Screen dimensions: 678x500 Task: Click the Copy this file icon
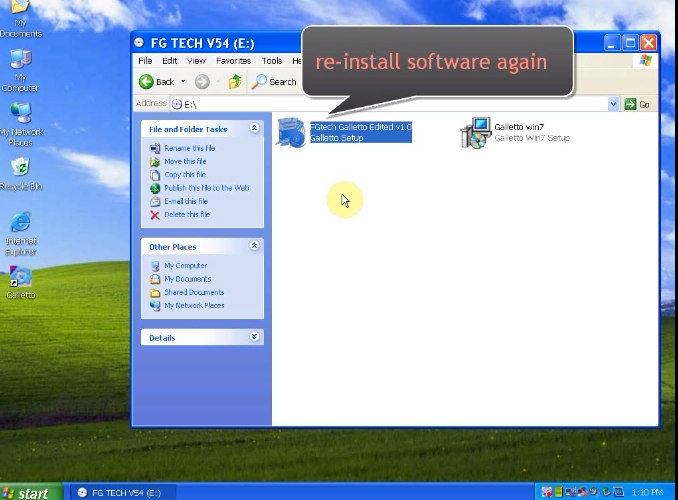pyautogui.click(x=155, y=175)
